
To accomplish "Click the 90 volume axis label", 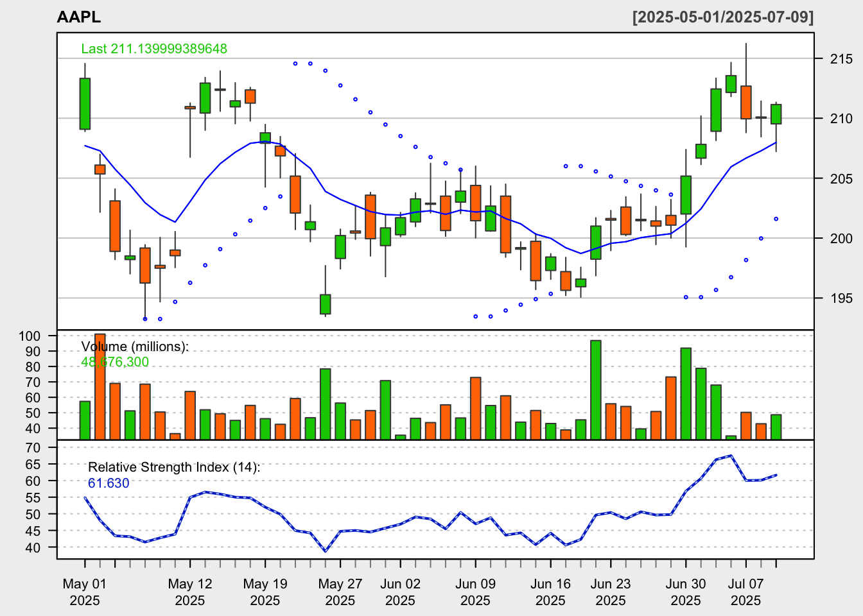I will pyautogui.click(x=33, y=352).
